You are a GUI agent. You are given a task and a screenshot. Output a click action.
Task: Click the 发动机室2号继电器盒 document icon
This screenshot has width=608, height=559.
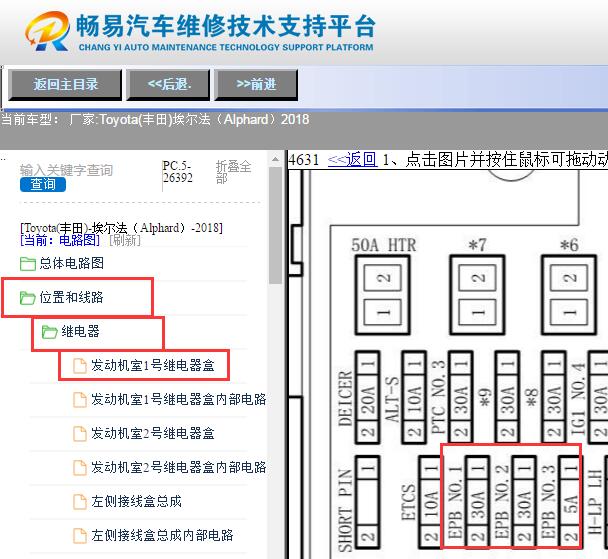[x=80, y=434]
